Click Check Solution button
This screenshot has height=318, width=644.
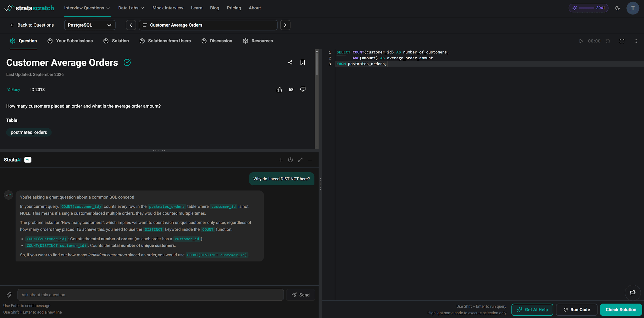[x=621, y=310]
